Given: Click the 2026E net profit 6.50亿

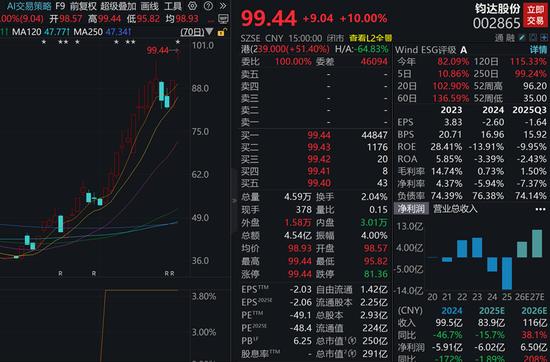Looking at the screenshot, I should 534,348.
